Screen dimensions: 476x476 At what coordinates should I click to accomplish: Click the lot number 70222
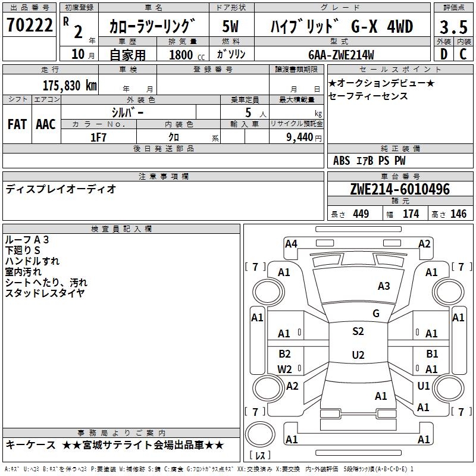pos(30,26)
